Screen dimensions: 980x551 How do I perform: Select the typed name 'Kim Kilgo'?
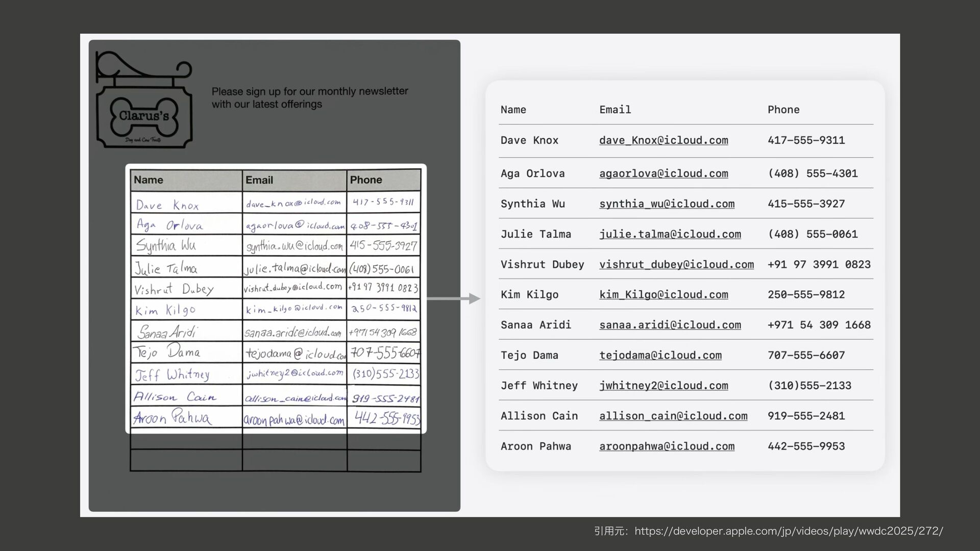click(529, 295)
